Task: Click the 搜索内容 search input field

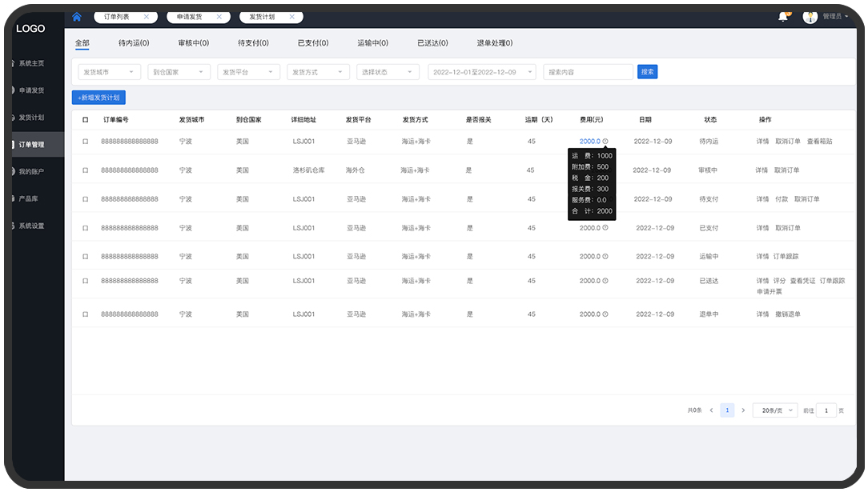Action: click(588, 72)
